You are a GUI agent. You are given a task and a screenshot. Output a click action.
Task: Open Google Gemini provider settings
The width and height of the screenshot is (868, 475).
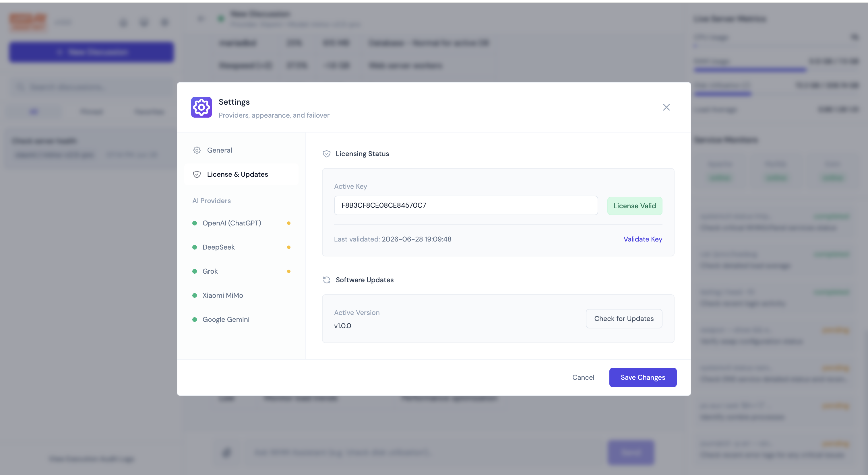[x=241, y=320]
